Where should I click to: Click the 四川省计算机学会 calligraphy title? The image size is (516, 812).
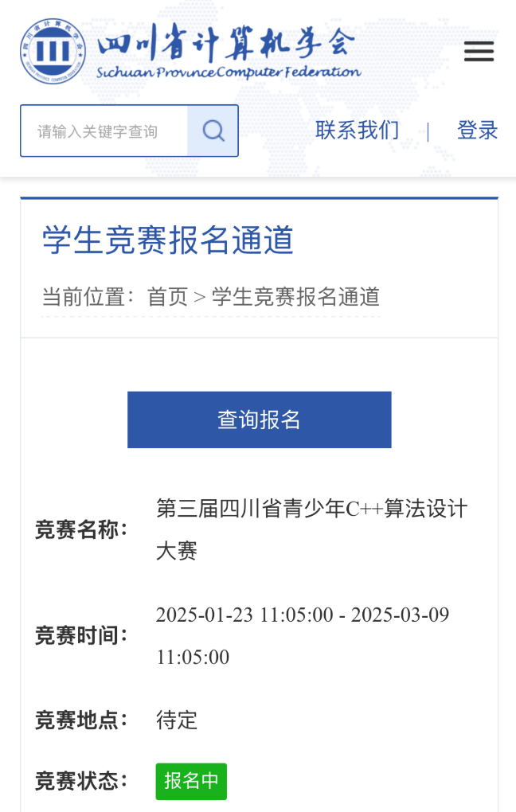click(x=226, y=42)
